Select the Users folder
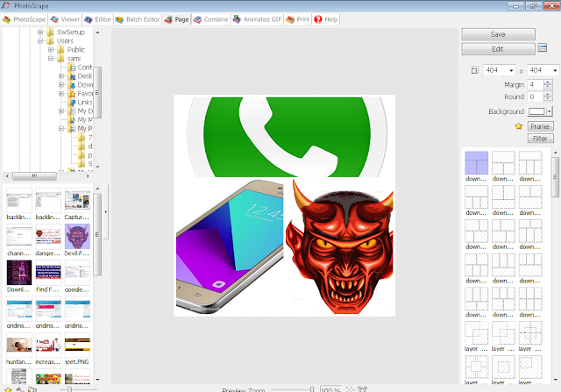This screenshot has width=561, height=392. tap(65, 41)
